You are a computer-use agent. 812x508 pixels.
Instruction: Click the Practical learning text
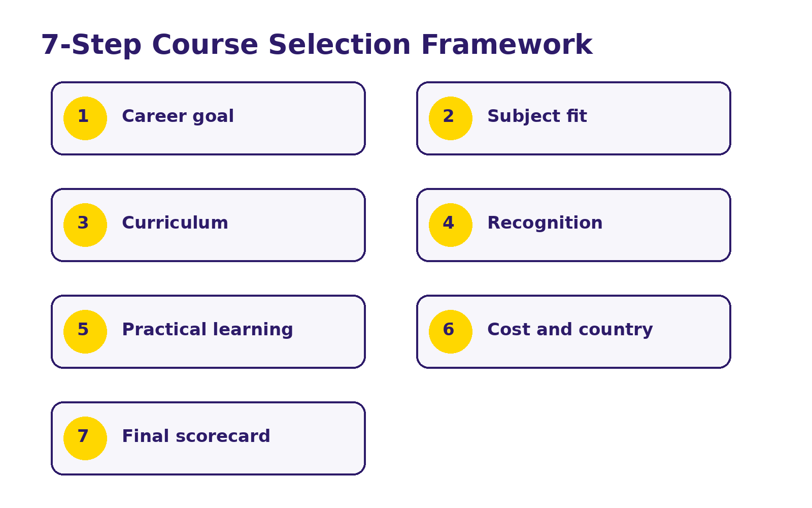pyautogui.click(x=208, y=330)
